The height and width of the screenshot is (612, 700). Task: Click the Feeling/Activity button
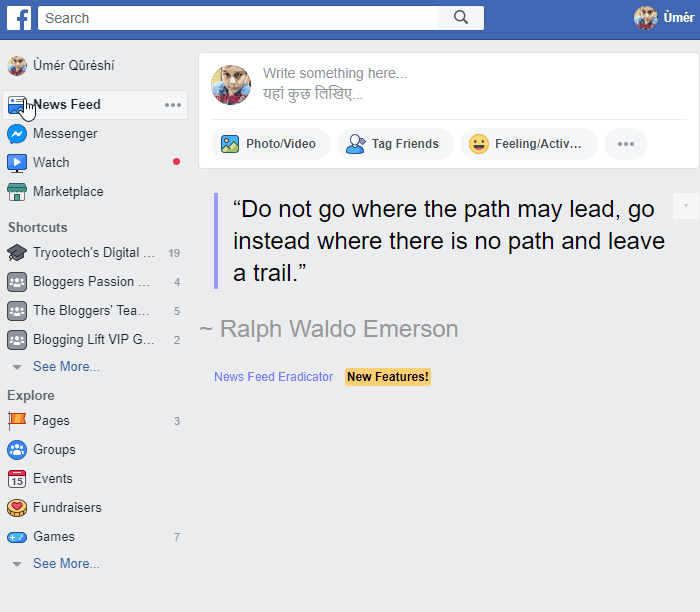(529, 144)
